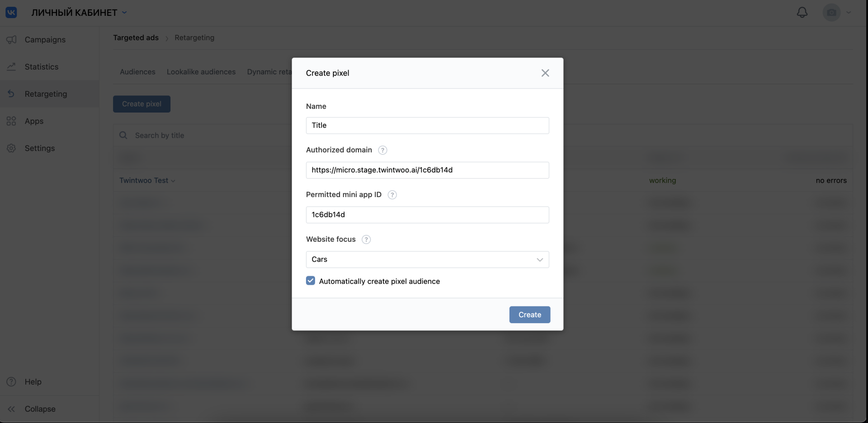The width and height of the screenshot is (868, 423).
Task: Click the search magnifier icon
Action: 123,135
